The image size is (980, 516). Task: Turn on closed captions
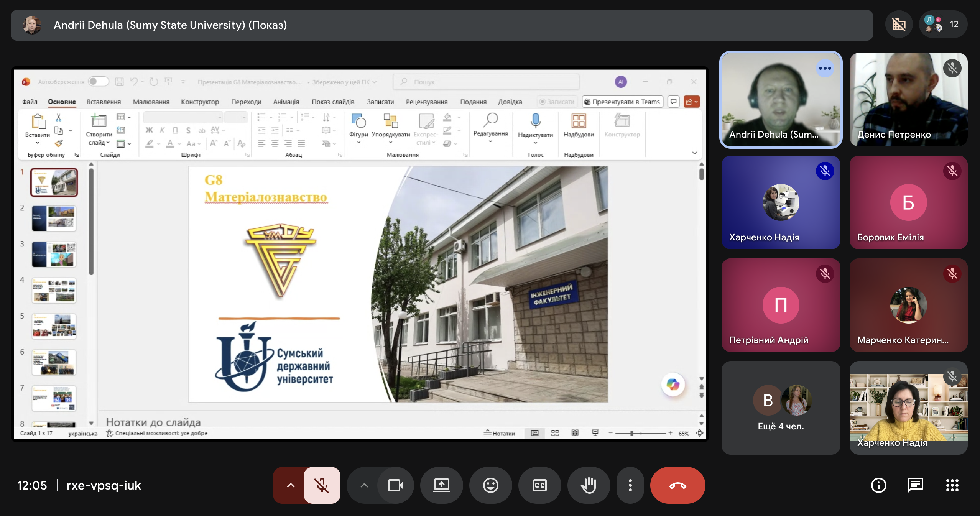tap(539, 485)
